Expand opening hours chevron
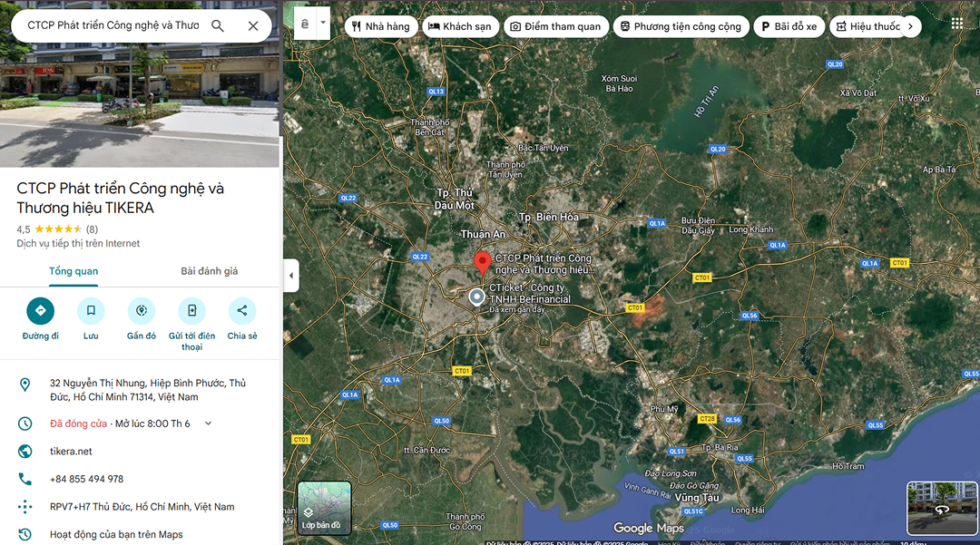The height and width of the screenshot is (545, 980). 208,423
